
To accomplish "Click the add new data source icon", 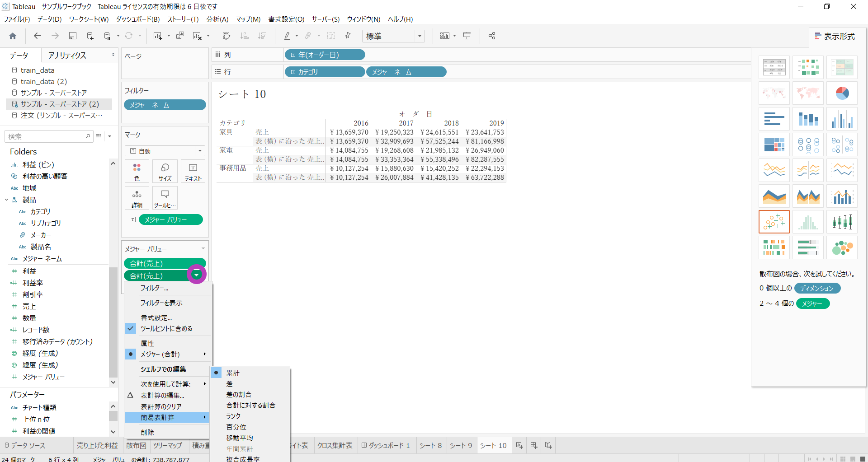I will coord(90,36).
